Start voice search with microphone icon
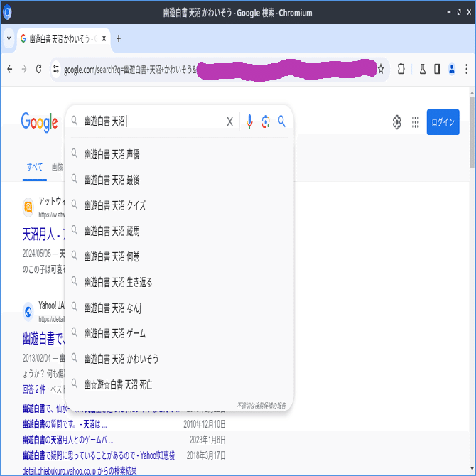476x476 pixels. (249, 121)
